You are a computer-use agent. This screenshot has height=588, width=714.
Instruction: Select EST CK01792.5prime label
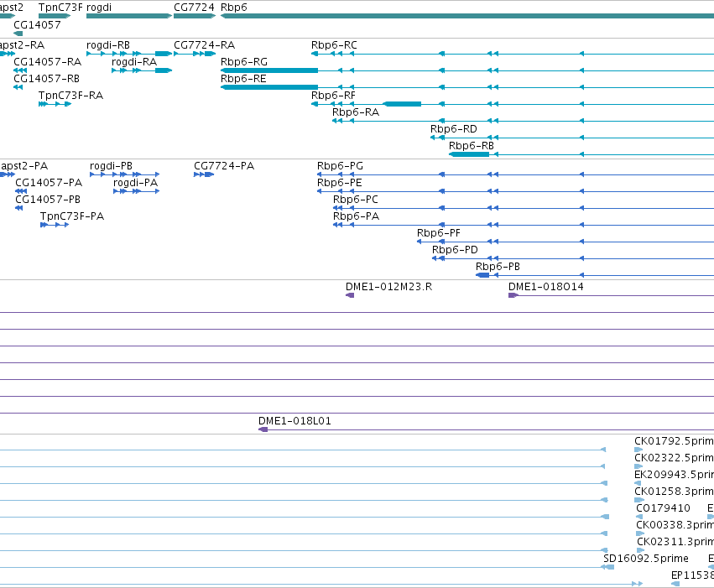[x=674, y=441]
